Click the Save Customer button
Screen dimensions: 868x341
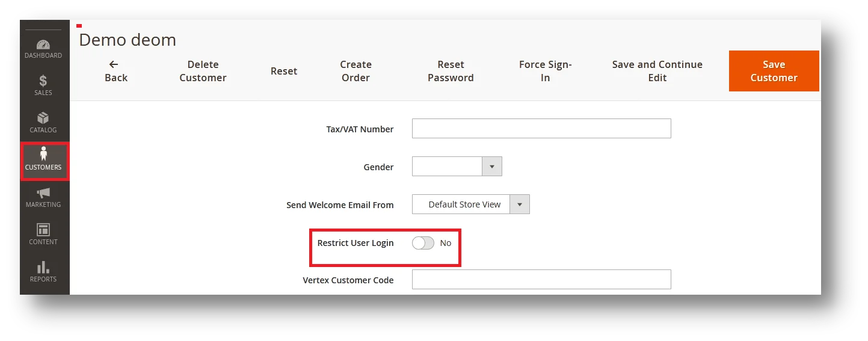click(x=774, y=71)
